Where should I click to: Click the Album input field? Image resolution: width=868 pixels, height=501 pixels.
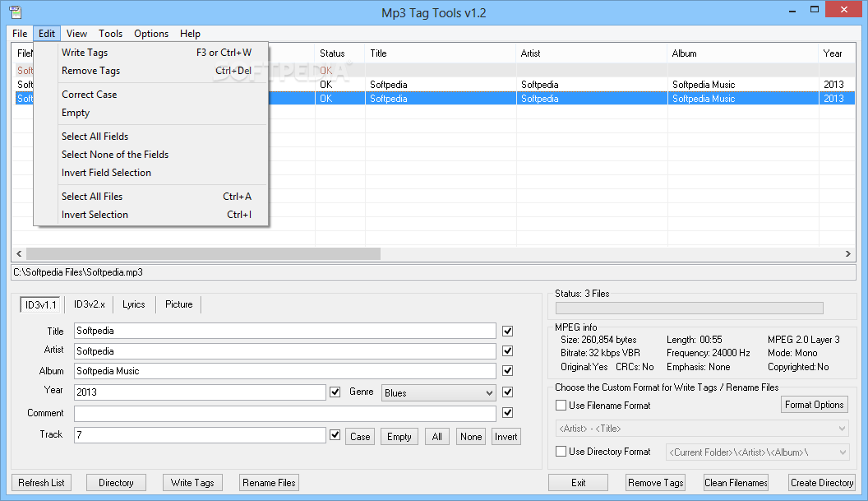click(x=284, y=371)
